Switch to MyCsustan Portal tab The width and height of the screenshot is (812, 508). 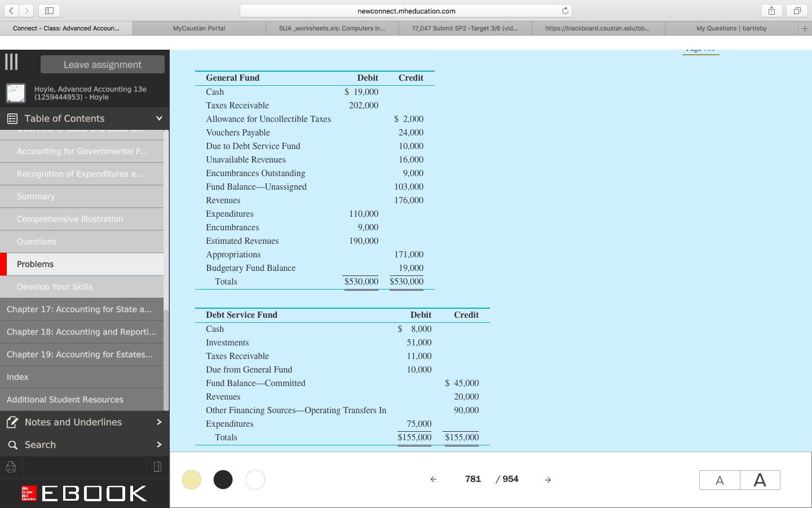tap(199, 28)
